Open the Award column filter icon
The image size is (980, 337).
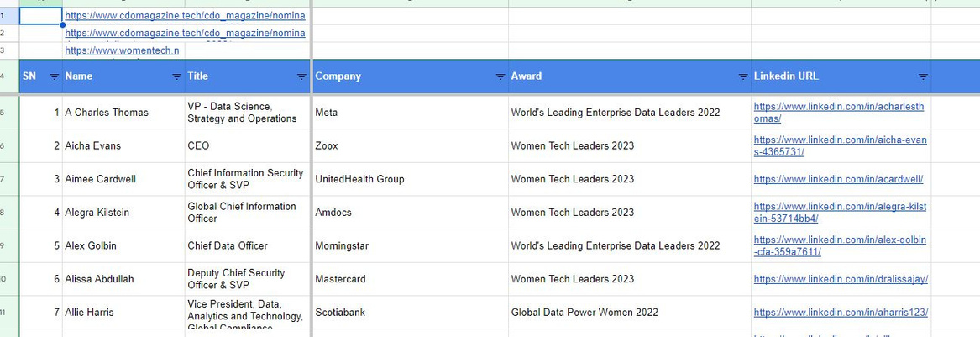pos(743,77)
